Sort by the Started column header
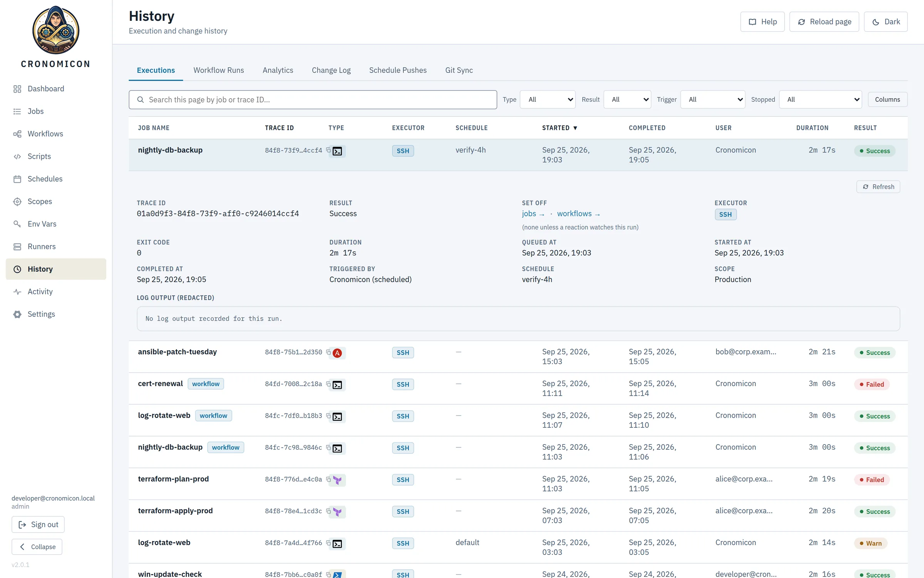Viewport: 924px width, 578px height. click(560, 128)
